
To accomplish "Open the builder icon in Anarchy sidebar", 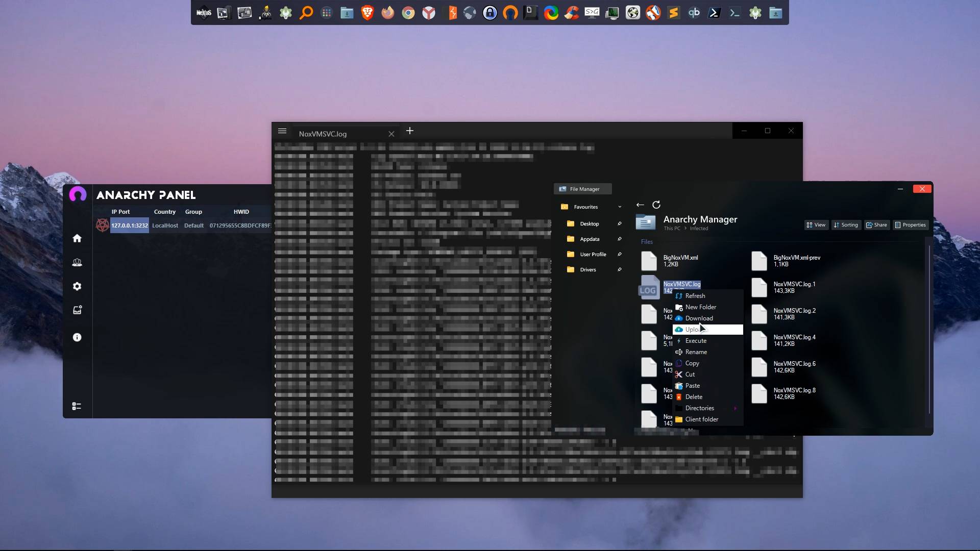I will click(77, 310).
